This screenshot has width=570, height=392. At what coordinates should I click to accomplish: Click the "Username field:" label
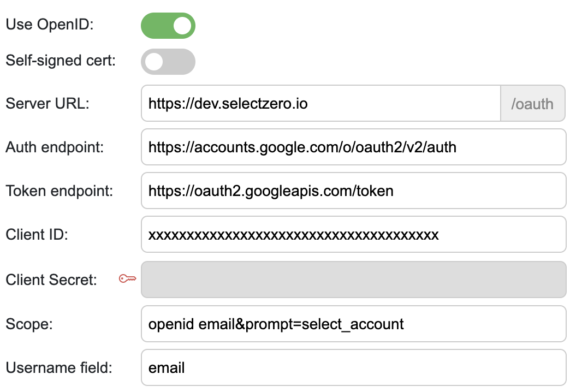tap(59, 368)
